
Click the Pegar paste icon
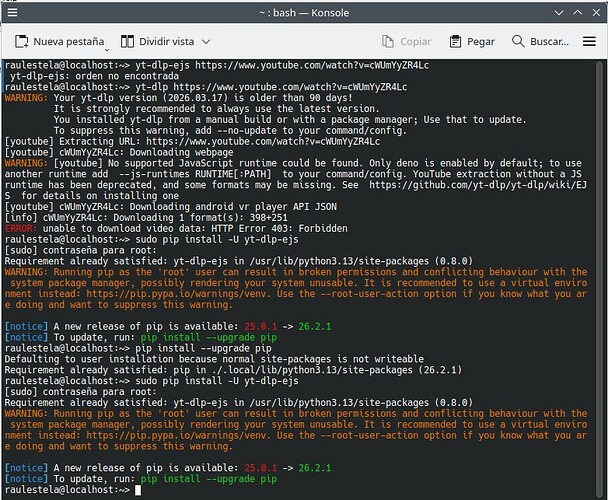click(x=455, y=42)
